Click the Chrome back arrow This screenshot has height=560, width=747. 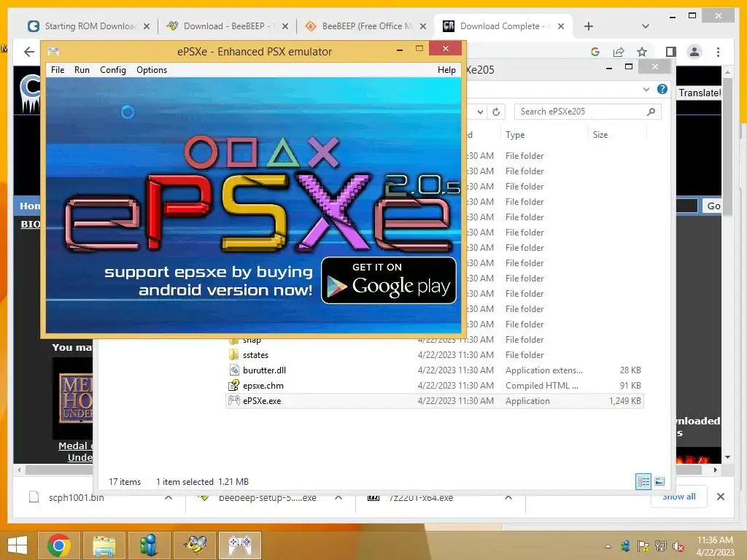click(x=29, y=52)
